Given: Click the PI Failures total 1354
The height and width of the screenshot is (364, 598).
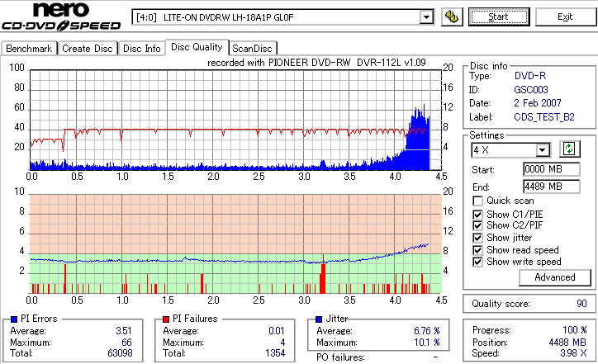Looking at the screenshot, I should [275, 353].
